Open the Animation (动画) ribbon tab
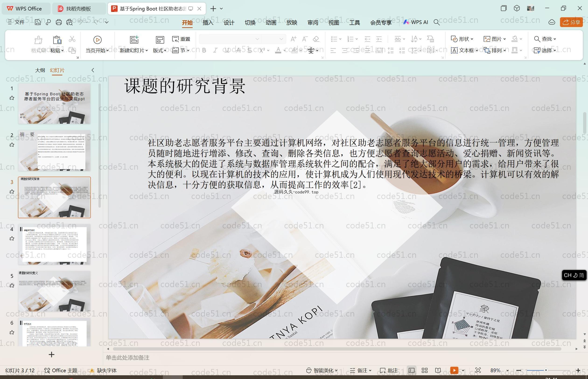 click(271, 23)
